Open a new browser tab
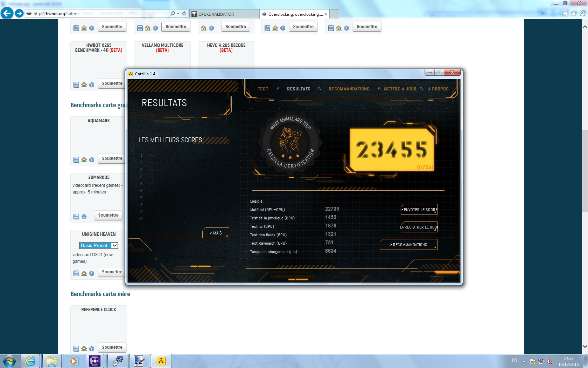Screen dimensions: 588x368 334,14
